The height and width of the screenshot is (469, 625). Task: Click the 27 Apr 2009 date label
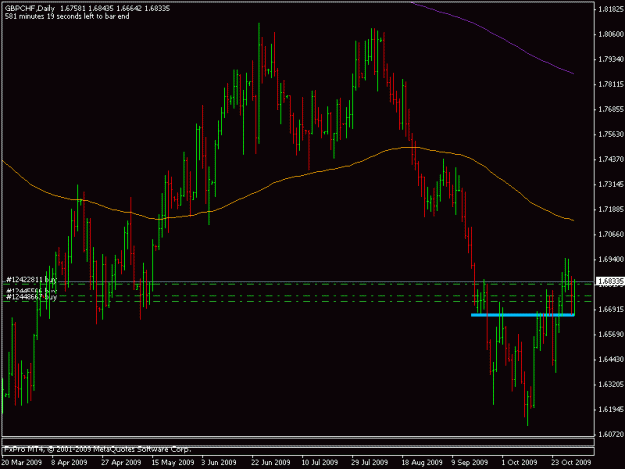(x=121, y=462)
